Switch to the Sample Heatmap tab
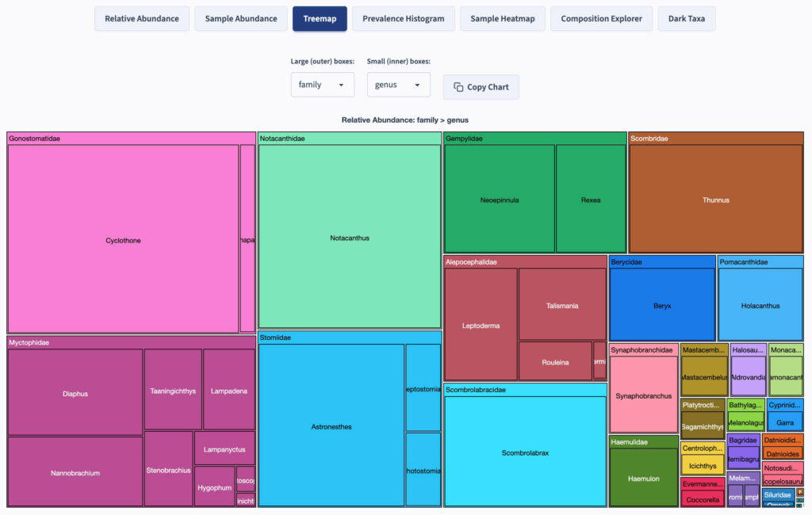 pyautogui.click(x=502, y=19)
